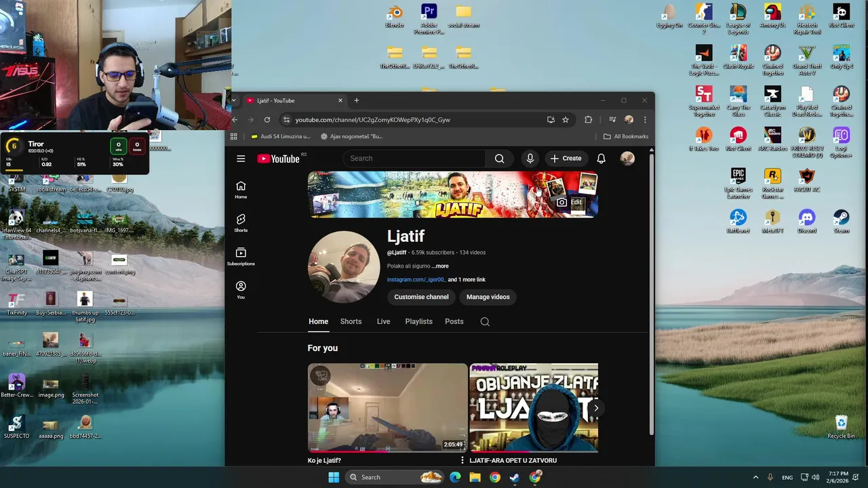Select the Blender desktop icon
The width and height of the screenshot is (868, 488).
[x=395, y=16]
